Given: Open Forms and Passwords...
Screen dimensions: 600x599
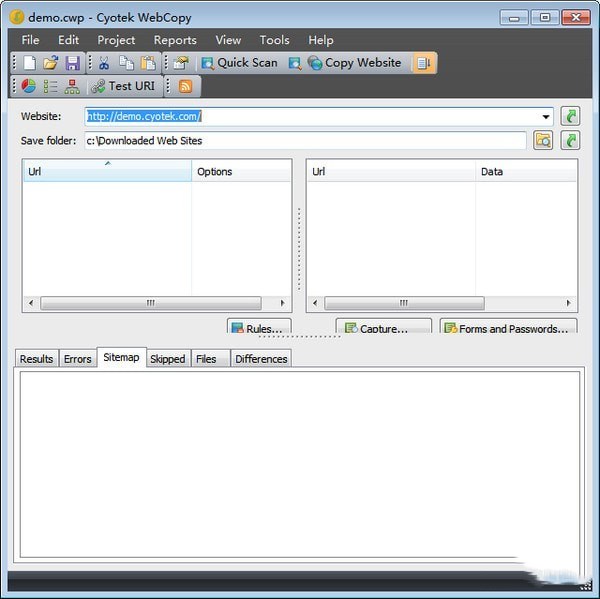Looking at the screenshot, I should coord(509,326).
